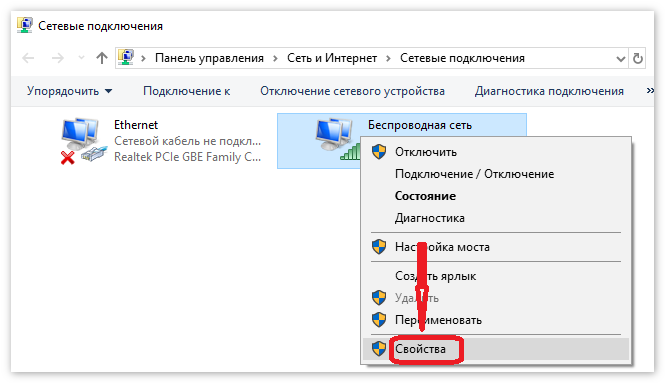Screen dimensions: 665x383
Task: Open 'Панель управления' breadcrumb
Action: [x=209, y=58]
